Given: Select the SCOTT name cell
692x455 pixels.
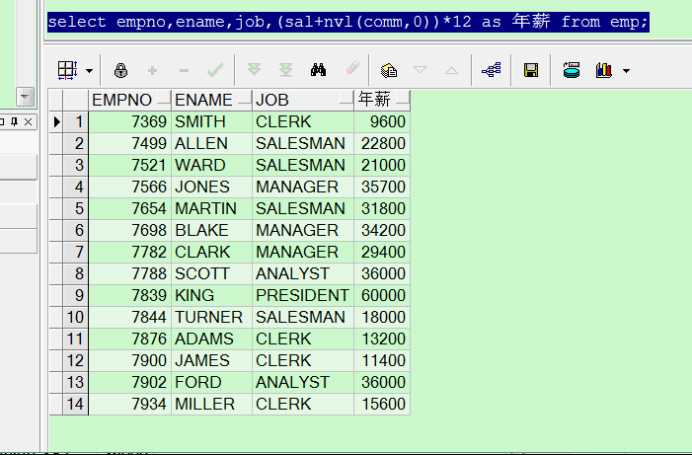Looking at the screenshot, I should click(211, 274).
